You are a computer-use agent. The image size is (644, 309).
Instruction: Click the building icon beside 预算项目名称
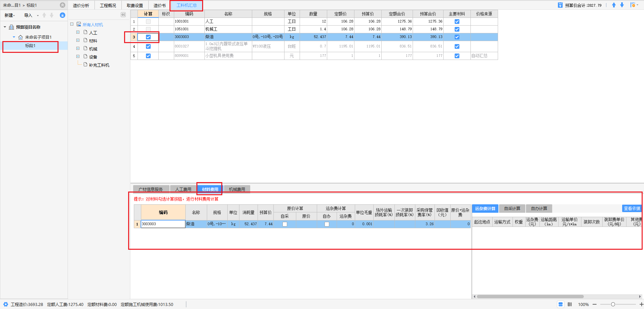coord(11,27)
